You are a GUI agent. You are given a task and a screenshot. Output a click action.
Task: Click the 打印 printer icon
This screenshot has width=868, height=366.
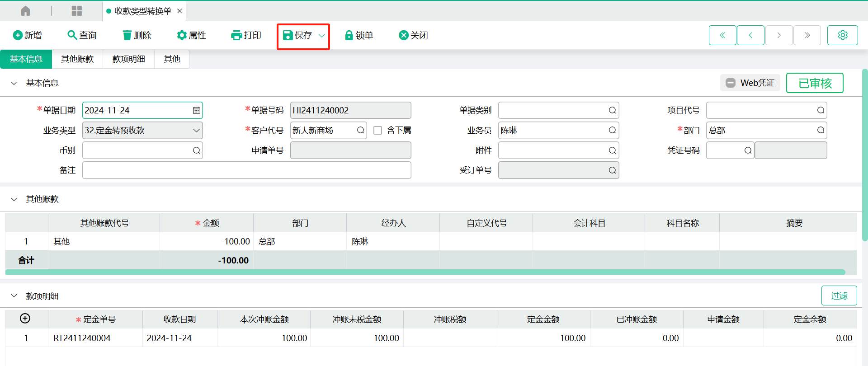[236, 35]
